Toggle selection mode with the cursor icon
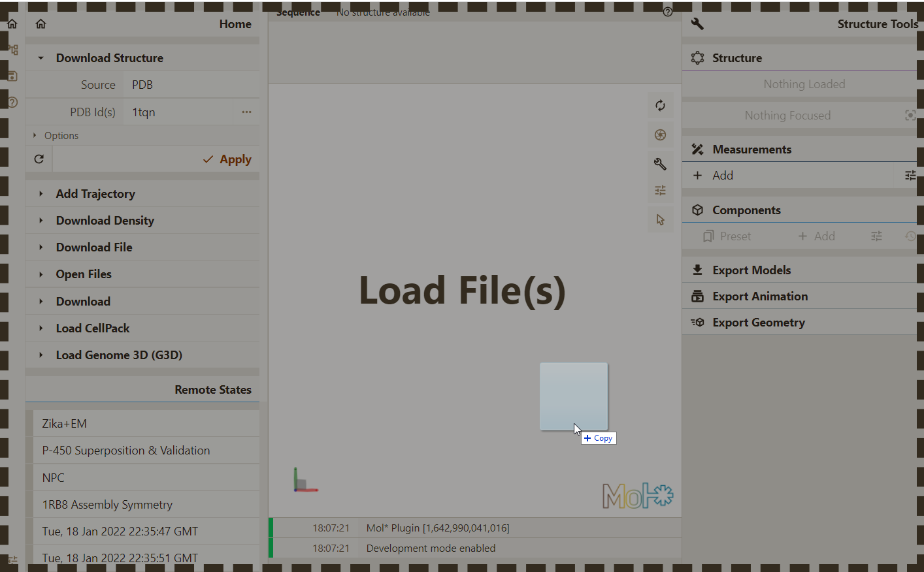This screenshot has height=572, width=924. (x=660, y=220)
